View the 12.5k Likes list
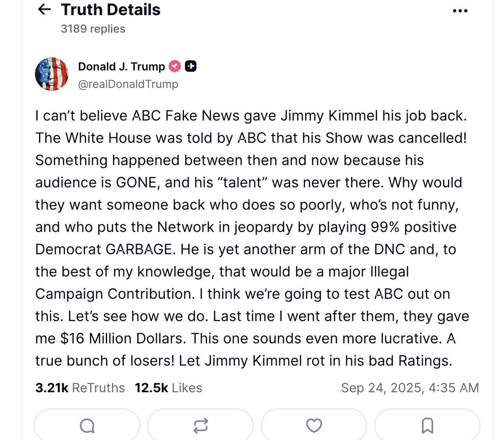 pyautogui.click(x=168, y=388)
